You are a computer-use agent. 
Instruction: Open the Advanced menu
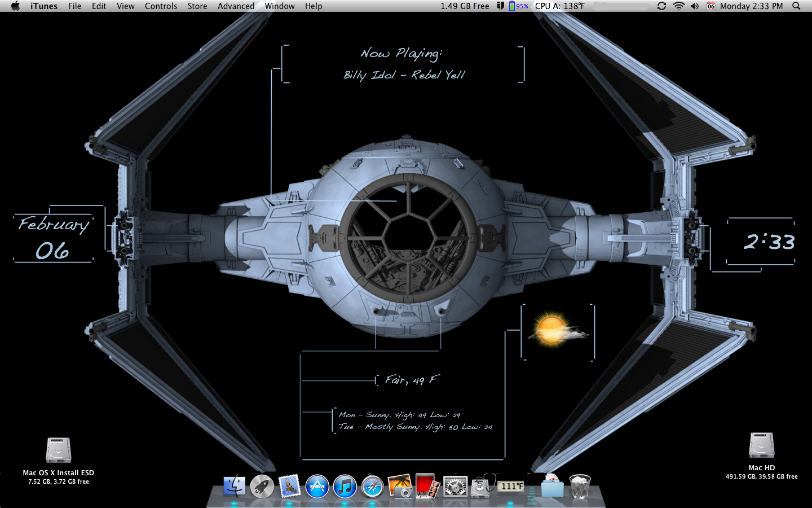pos(236,6)
